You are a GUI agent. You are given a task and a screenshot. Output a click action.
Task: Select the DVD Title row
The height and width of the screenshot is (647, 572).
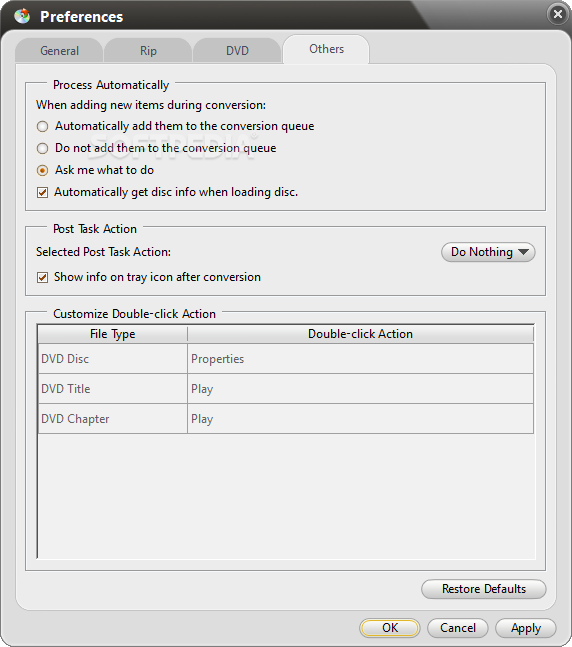coord(286,389)
